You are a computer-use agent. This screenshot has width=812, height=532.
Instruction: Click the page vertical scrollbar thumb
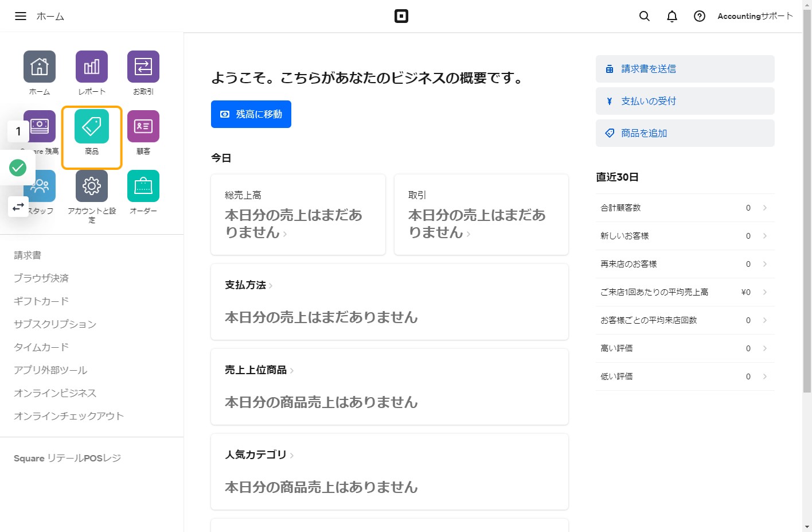[x=807, y=201]
